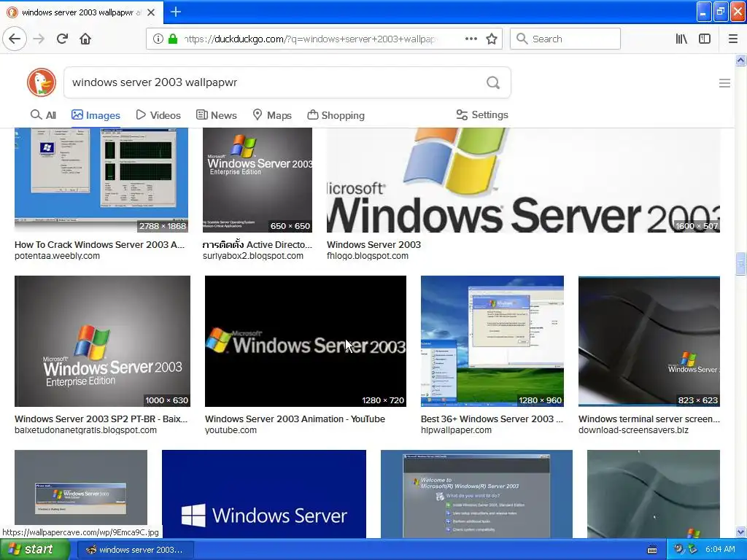The width and height of the screenshot is (747, 560).
Task: Click the keyboard icon in system tray
Action: click(x=652, y=550)
